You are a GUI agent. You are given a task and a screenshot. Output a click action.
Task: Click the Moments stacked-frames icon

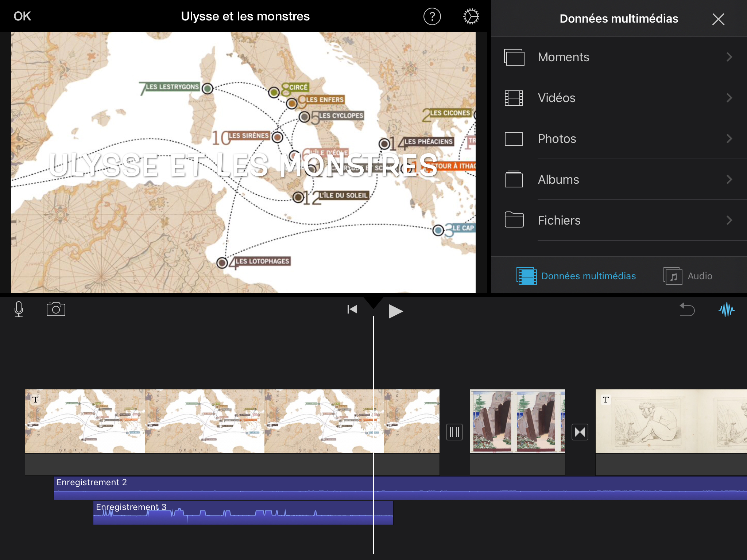[514, 57]
